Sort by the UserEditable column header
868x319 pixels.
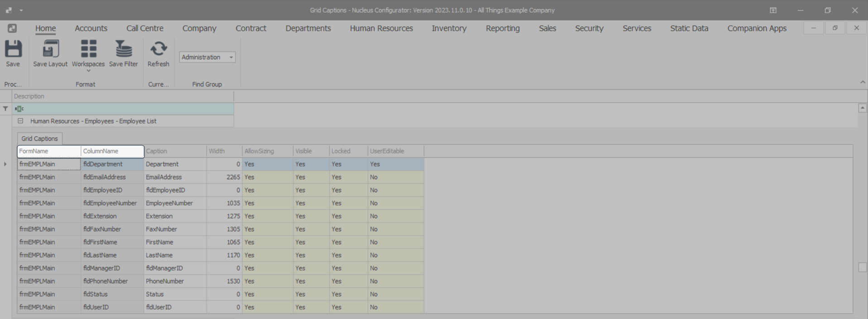tap(396, 151)
